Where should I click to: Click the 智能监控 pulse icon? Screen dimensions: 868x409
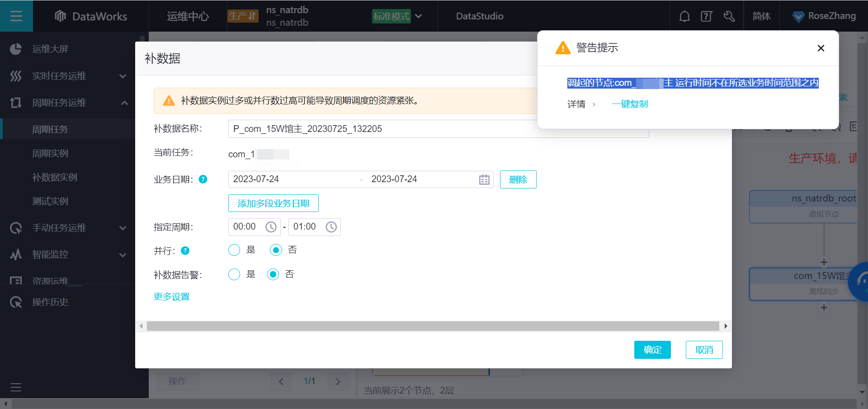16,254
